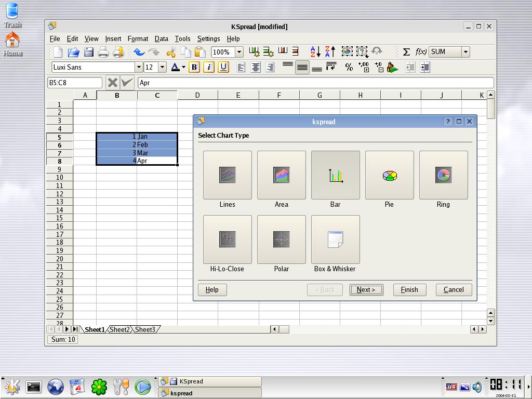The image size is (532, 399).
Task: Click the Sigma autosum icon
Action: [406, 52]
